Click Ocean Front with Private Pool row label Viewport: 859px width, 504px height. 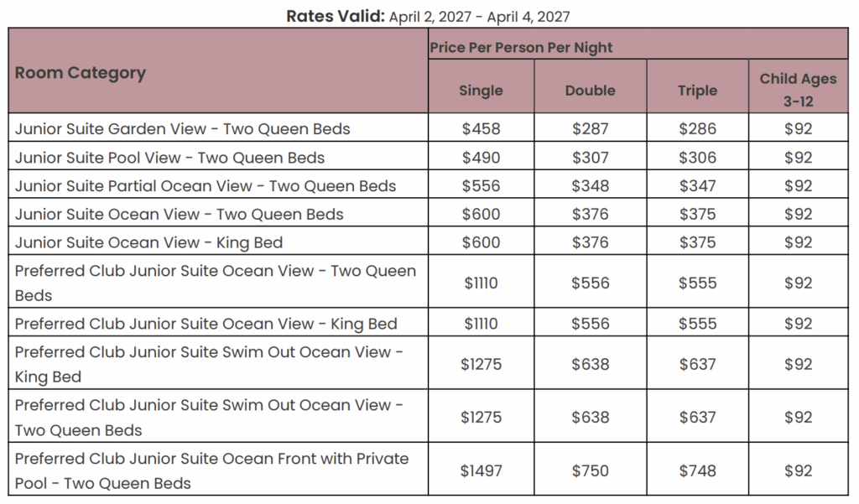click(x=211, y=470)
